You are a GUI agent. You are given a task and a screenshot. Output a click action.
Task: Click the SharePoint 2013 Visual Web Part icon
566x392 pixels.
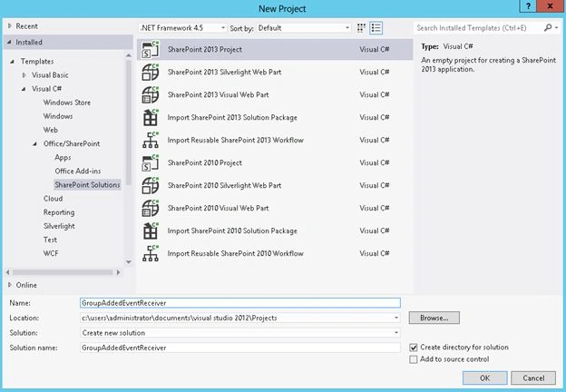click(151, 95)
